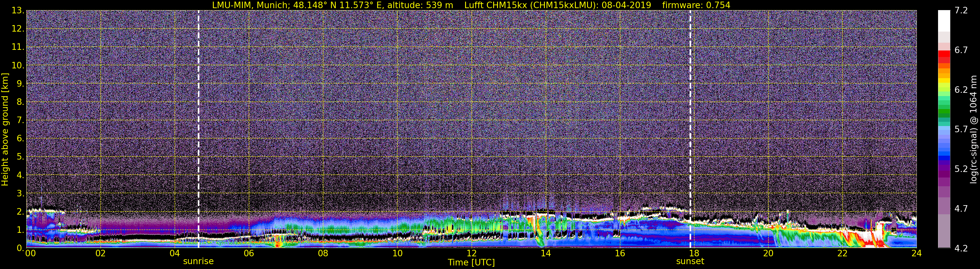The height and width of the screenshot is (269, 980).
Task: Click the colorbar tick label '4.2'
Action: click(x=961, y=248)
